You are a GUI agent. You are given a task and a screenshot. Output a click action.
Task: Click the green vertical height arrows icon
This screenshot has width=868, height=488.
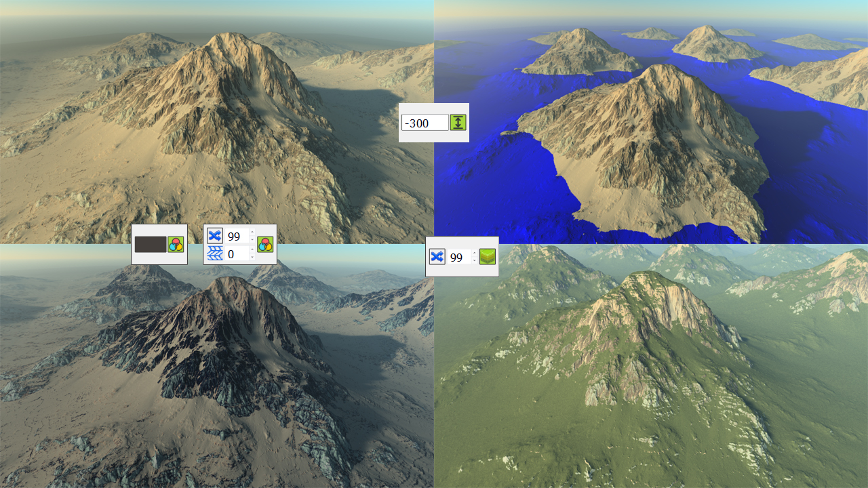click(x=458, y=123)
